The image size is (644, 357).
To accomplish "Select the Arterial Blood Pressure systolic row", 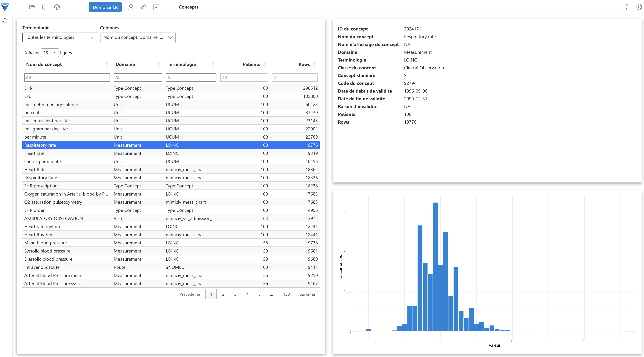I will click(171, 284).
